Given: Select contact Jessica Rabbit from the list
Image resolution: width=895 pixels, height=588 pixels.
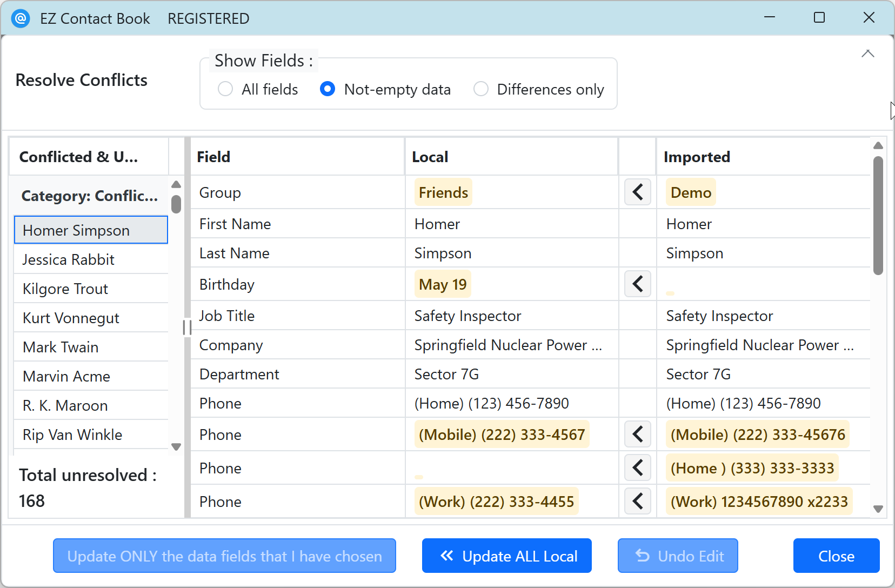Looking at the screenshot, I should click(x=69, y=259).
